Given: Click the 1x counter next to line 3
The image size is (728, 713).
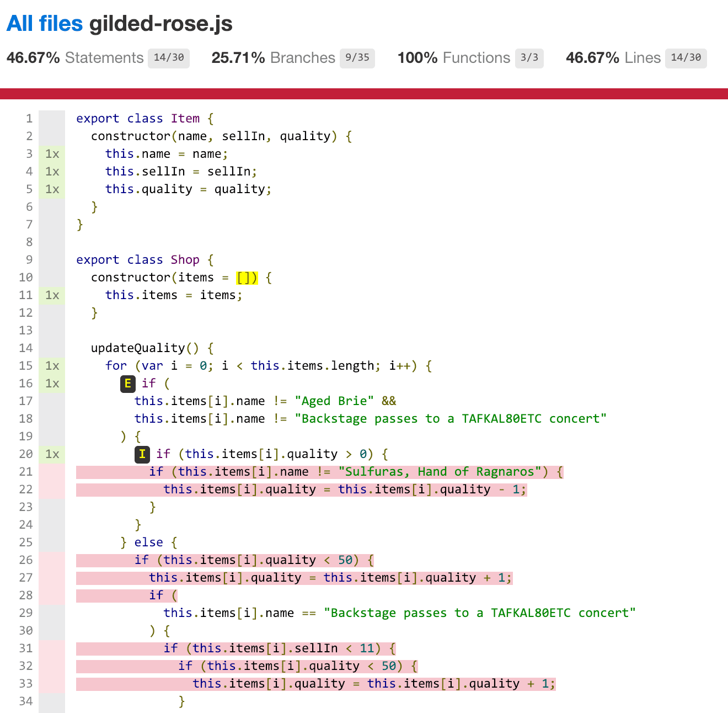Looking at the screenshot, I should tap(51, 154).
